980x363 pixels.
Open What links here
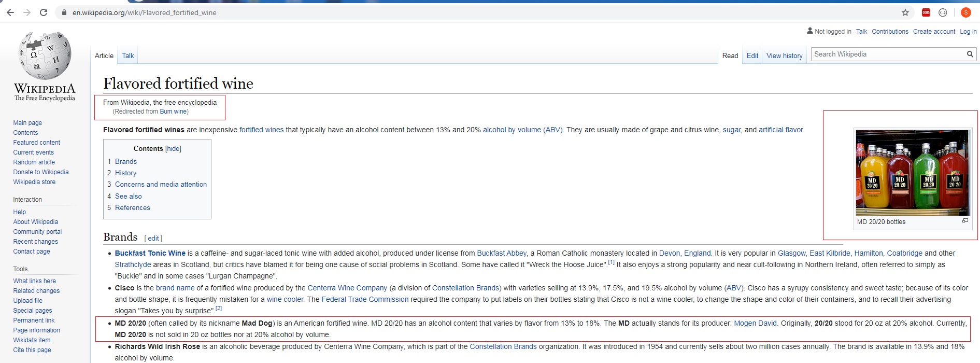tap(35, 281)
